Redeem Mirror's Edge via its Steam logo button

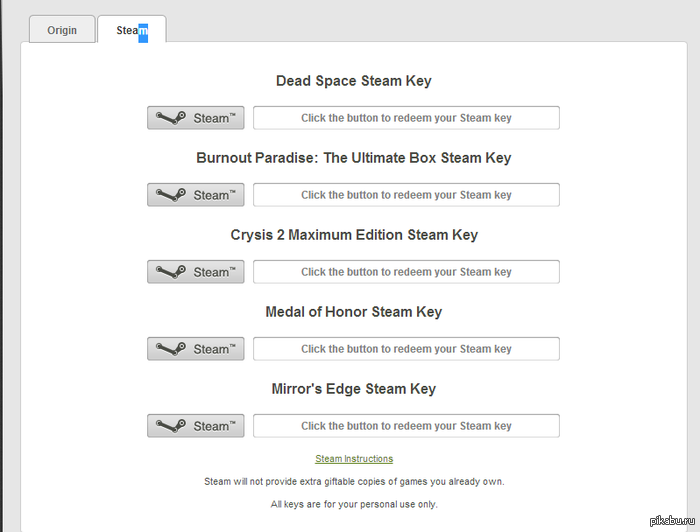196,426
